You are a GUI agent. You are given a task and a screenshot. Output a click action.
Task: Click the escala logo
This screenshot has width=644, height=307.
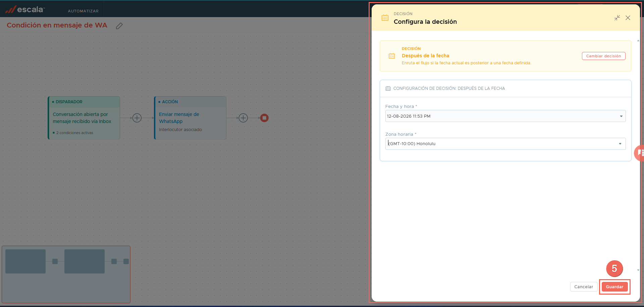pyautogui.click(x=25, y=9)
